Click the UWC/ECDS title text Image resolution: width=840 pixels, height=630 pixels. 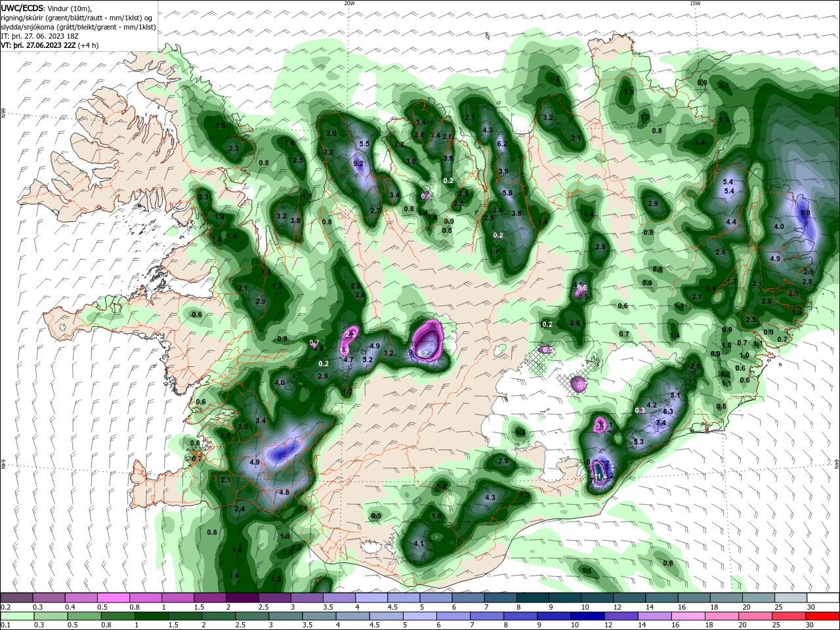click(22, 8)
